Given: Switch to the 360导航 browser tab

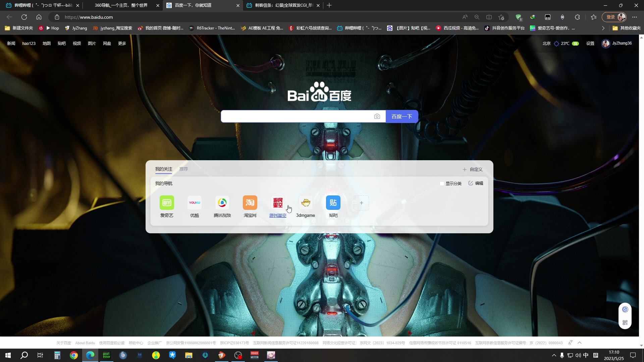Looking at the screenshot, I should pyautogui.click(x=122, y=5).
